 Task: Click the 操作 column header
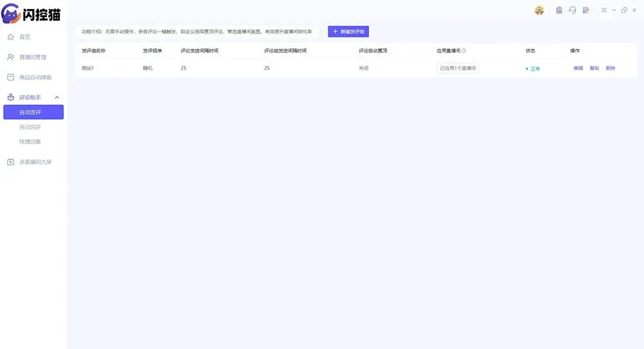(575, 51)
